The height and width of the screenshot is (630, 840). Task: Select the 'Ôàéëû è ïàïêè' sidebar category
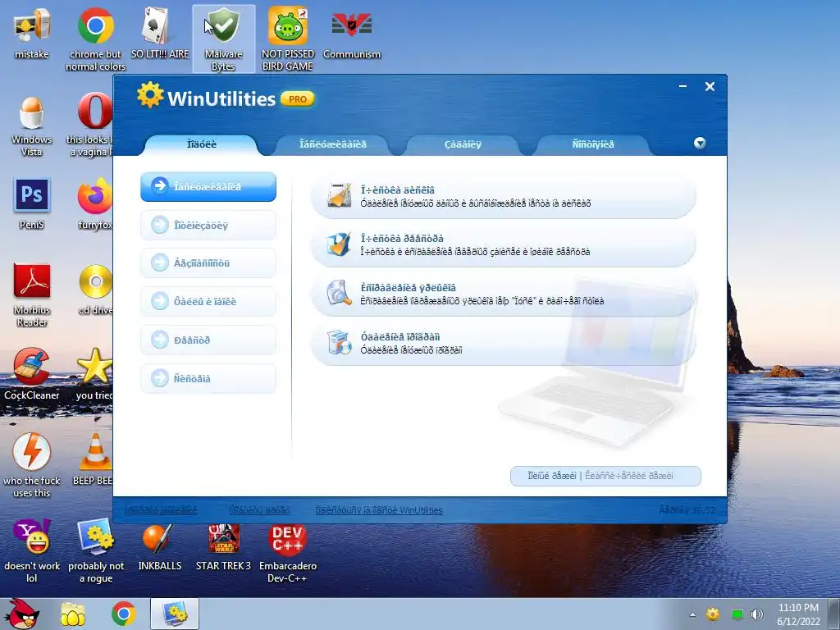[208, 301]
